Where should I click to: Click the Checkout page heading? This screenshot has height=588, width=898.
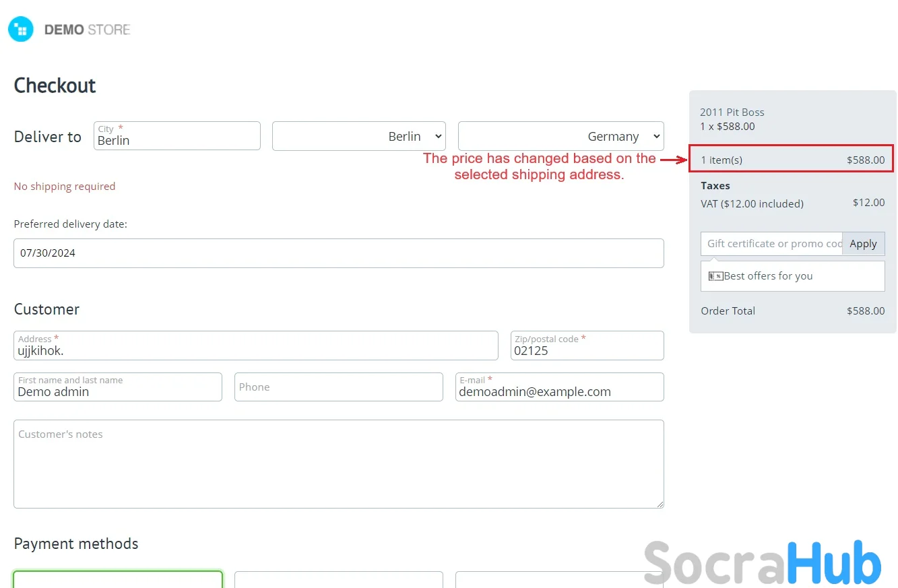tap(55, 86)
